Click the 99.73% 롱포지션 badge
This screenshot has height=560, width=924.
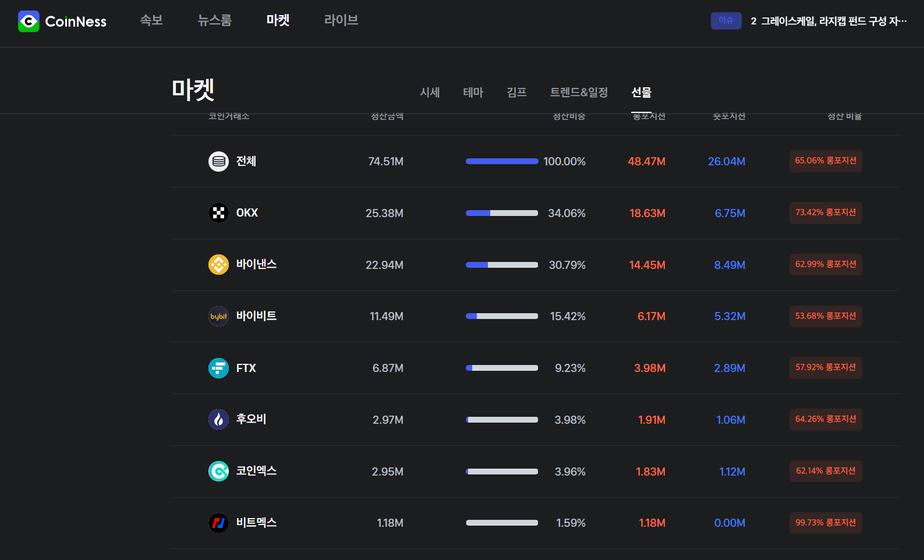[826, 523]
